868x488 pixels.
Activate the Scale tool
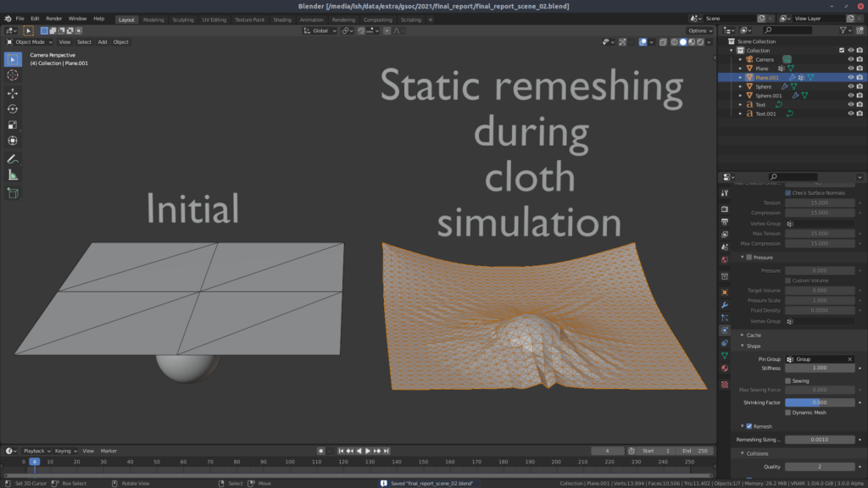[x=13, y=125]
